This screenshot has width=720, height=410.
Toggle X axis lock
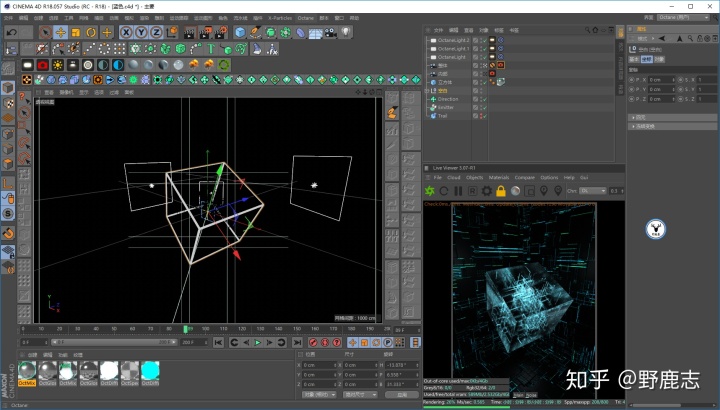click(126, 32)
